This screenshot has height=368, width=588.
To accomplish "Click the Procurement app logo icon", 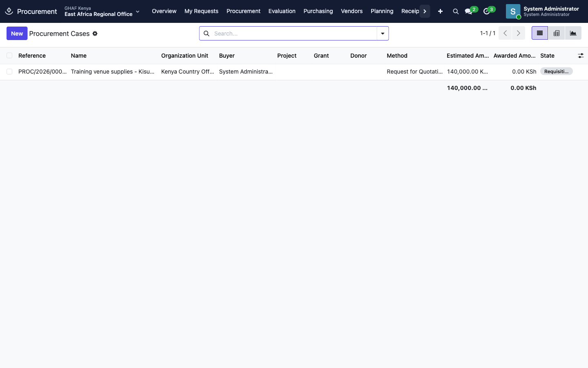I will (x=9, y=11).
